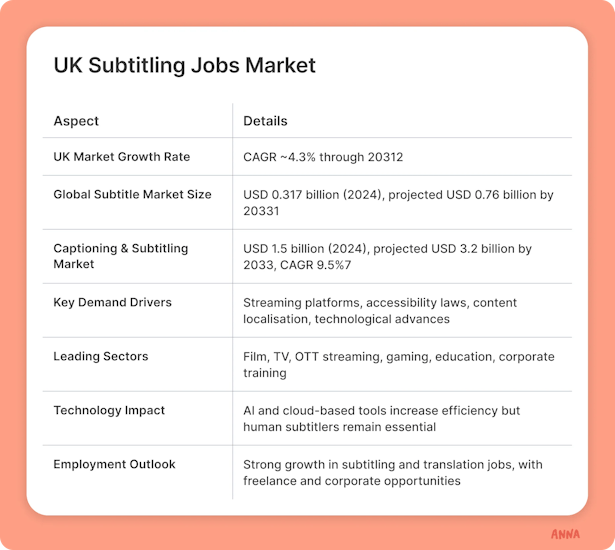Click the vertical divider between table columns
This screenshot has width=615, height=550.
pyautogui.click(x=233, y=301)
